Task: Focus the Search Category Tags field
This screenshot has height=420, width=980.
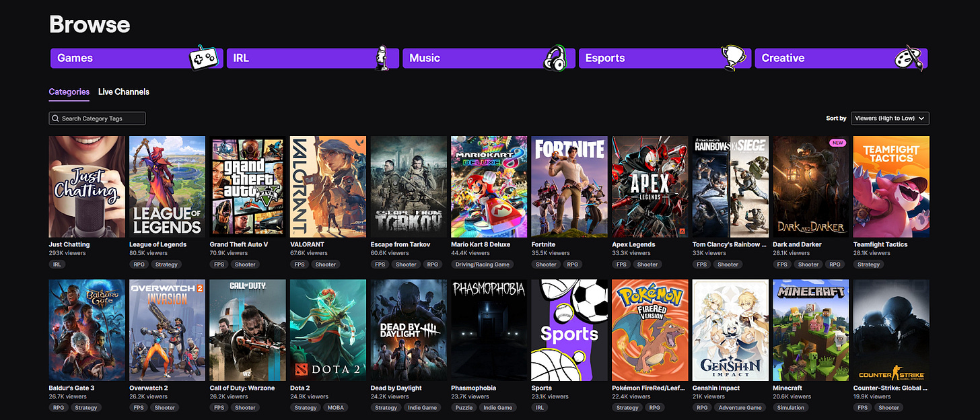Action: [97, 118]
